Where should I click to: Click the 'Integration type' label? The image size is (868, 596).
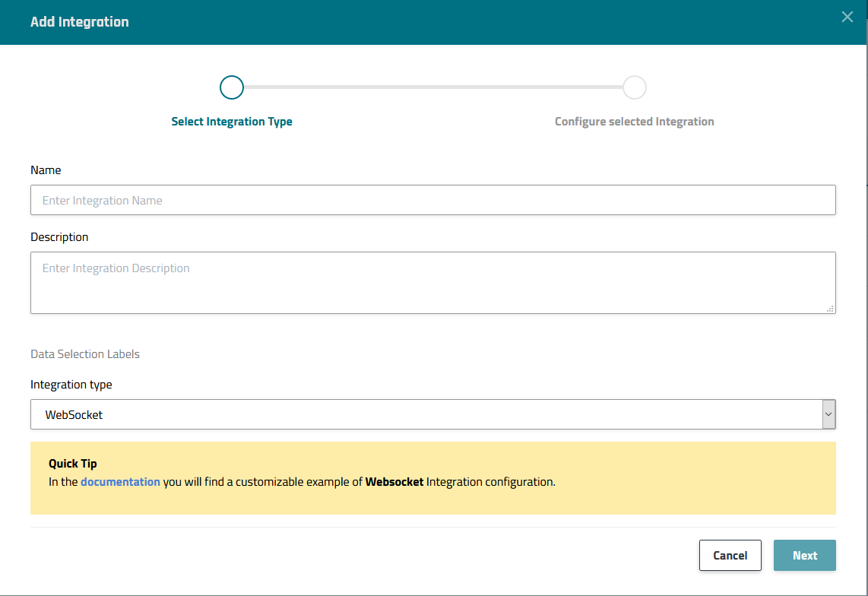71,385
